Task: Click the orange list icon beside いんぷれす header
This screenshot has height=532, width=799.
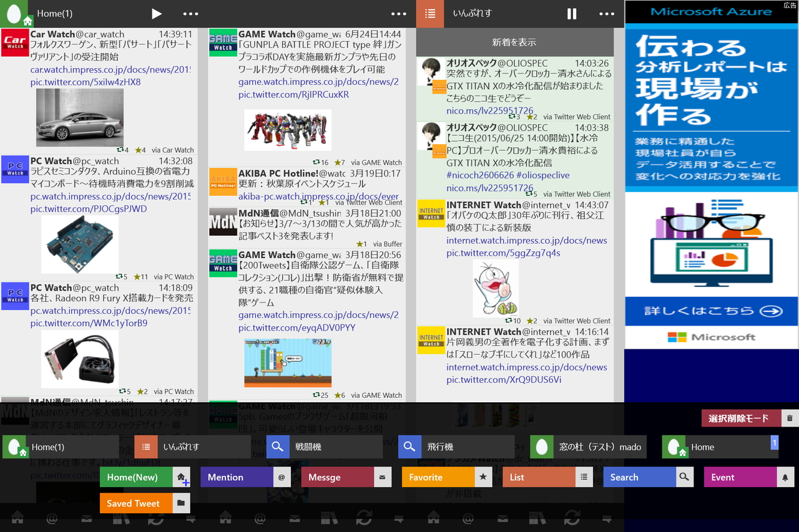Action: (x=430, y=14)
